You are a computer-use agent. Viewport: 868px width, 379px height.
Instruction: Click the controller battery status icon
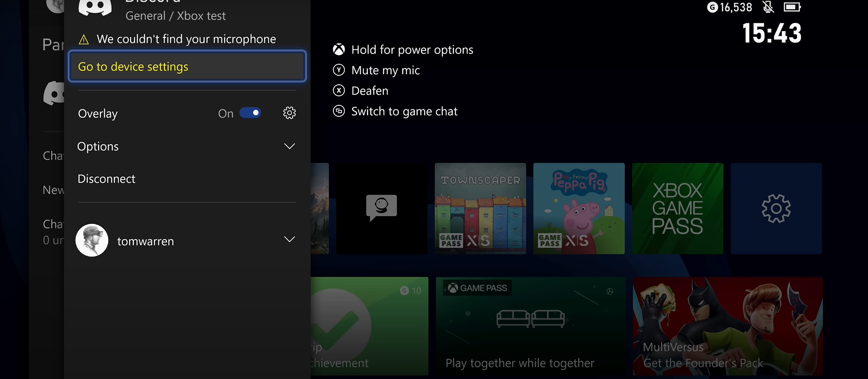[x=792, y=7]
